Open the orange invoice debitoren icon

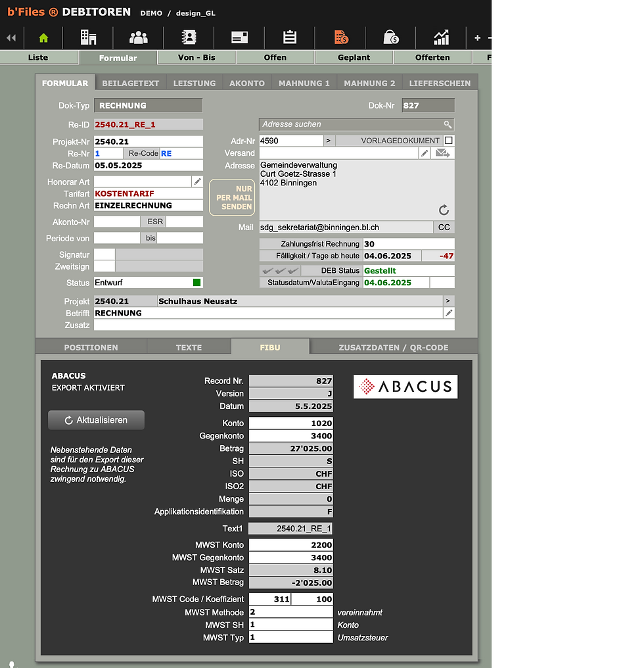(341, 37)
